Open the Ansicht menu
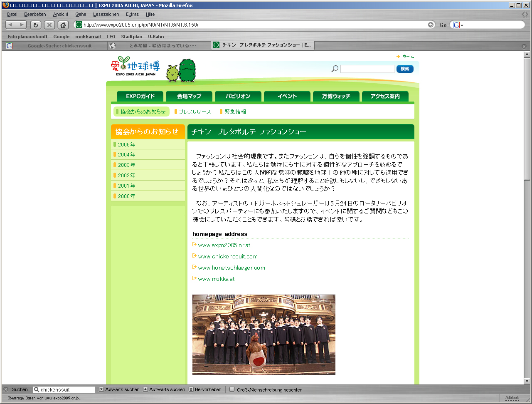This screenshot has height=404, width=532. tap(61, 14)
